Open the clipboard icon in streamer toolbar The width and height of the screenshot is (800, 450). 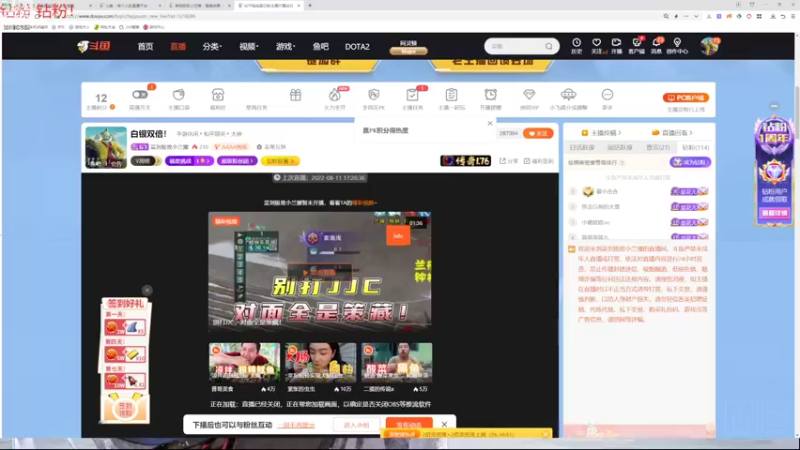click(x=452, y=95)
